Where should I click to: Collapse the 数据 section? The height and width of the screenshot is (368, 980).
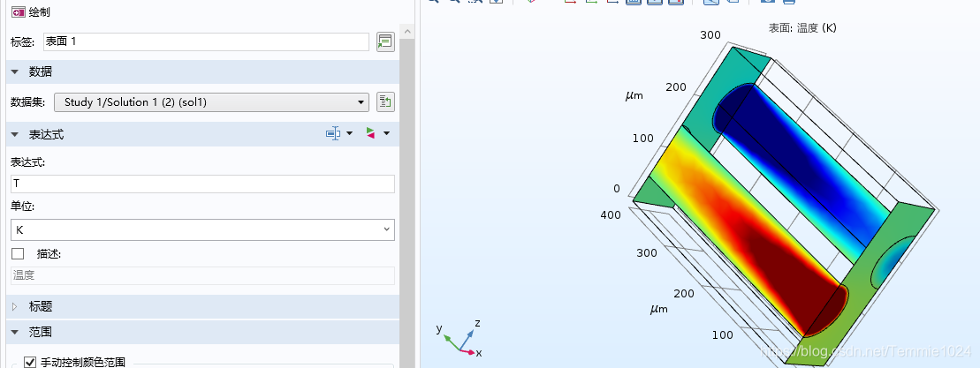point(15,71)
